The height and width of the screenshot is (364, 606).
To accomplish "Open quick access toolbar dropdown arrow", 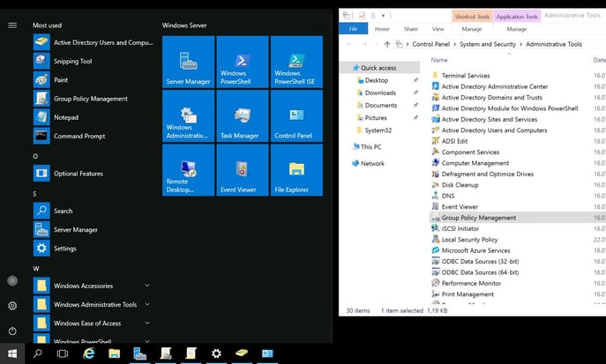I will [383, 16].
